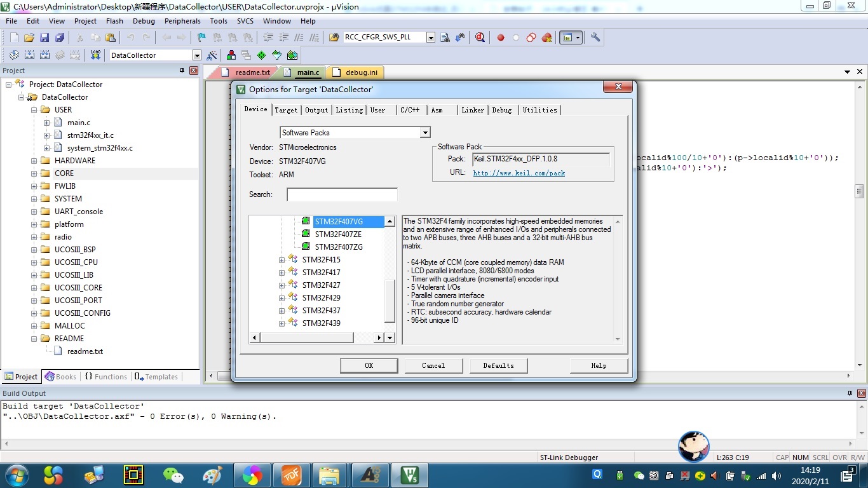This screenshot has width=868, height=488.
Task: Open the RCC_CFGR_SWS_PLL find combo dropdown
Action: pyautogui.click(x=431, y=37)
